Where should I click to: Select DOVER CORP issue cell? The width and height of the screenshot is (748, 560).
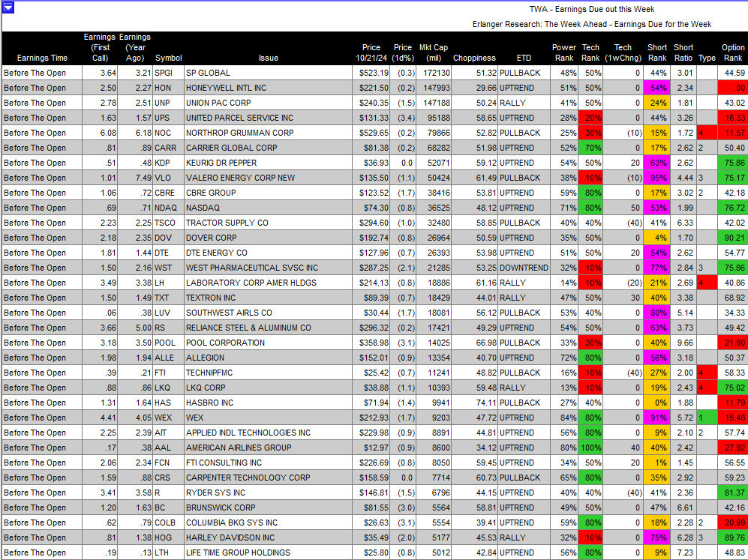coord(268,238)
